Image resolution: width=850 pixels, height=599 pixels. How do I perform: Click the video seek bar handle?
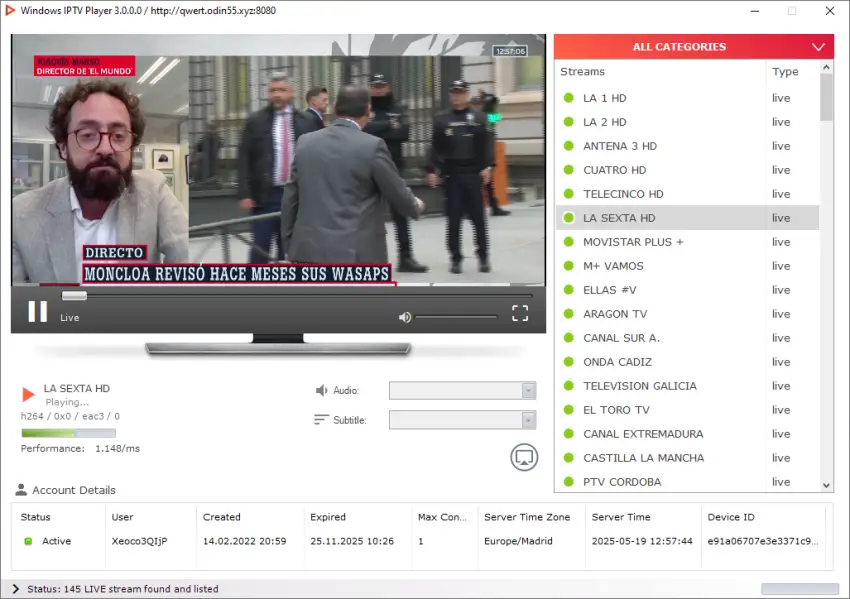pyautogui.click(x=74, y=295)
